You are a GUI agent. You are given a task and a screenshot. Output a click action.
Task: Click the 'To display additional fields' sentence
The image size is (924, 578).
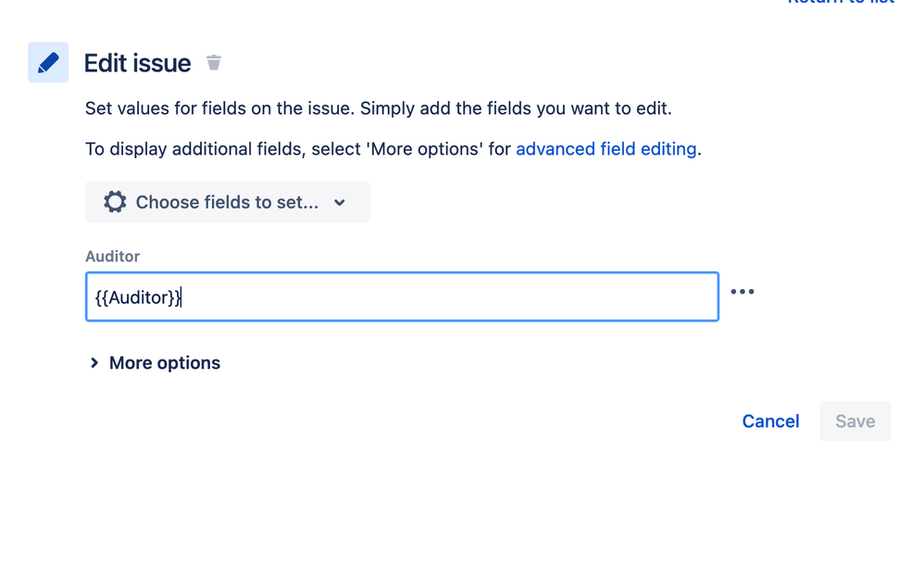pos(393,148)
